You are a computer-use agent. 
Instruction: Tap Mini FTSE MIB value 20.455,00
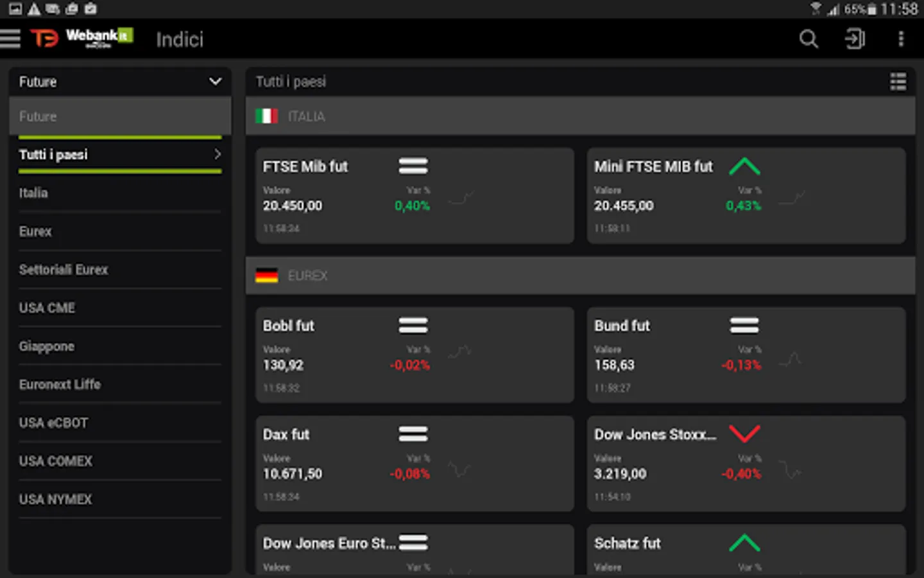pos(624,206)
